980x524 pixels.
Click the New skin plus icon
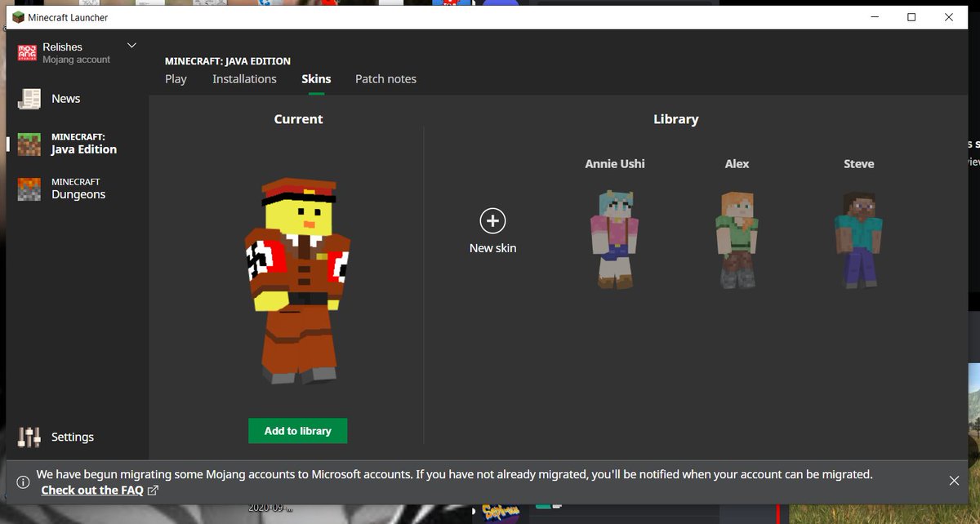coord(492,220)
